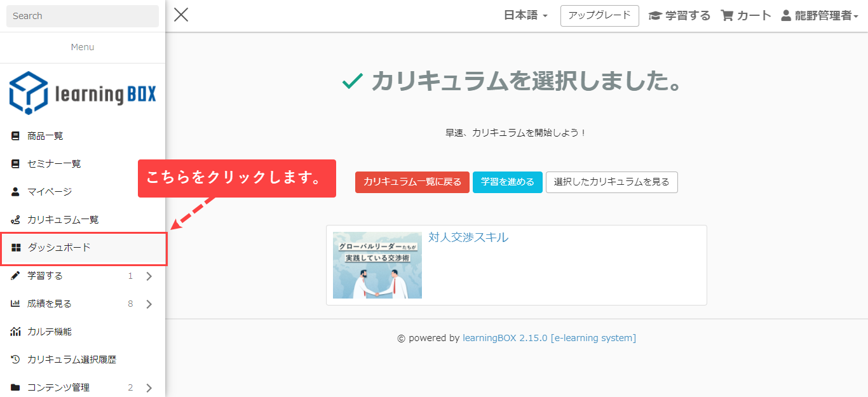The width and height of the screenshot is (868, 397).
Task: Click the カリキュラム選択履歴 history icon
Action: click(x=16, y=360)
